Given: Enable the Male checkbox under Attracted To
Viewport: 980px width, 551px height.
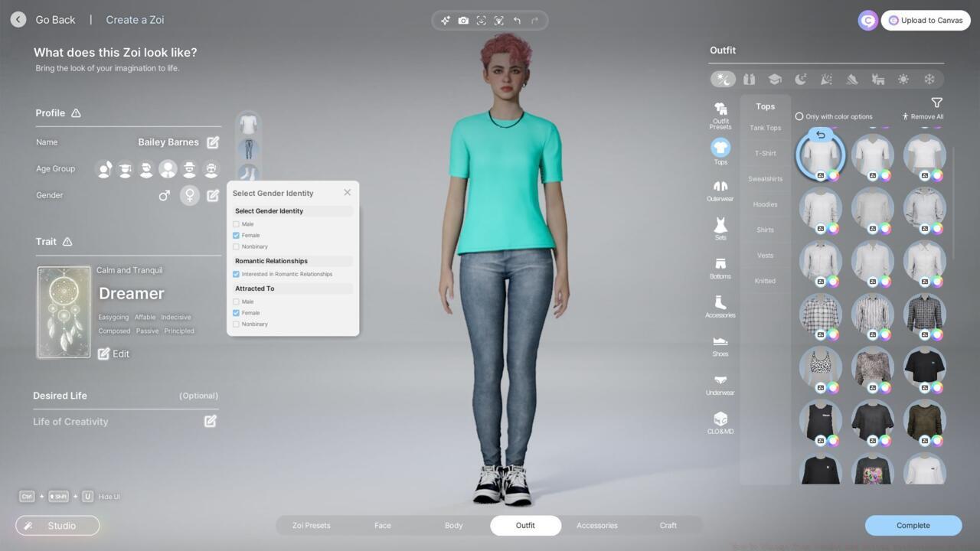Looking at the screenshot, I should point(236,302).
